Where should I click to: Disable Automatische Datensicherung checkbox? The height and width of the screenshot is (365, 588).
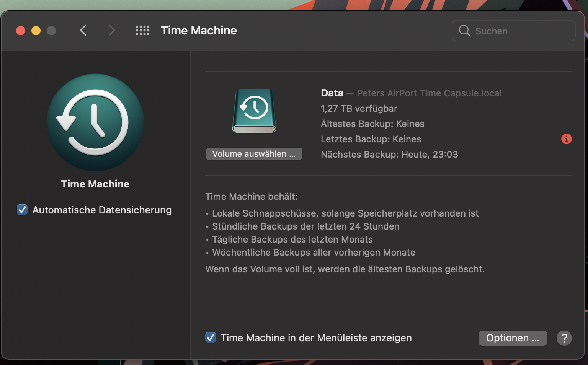pos(22,210)
